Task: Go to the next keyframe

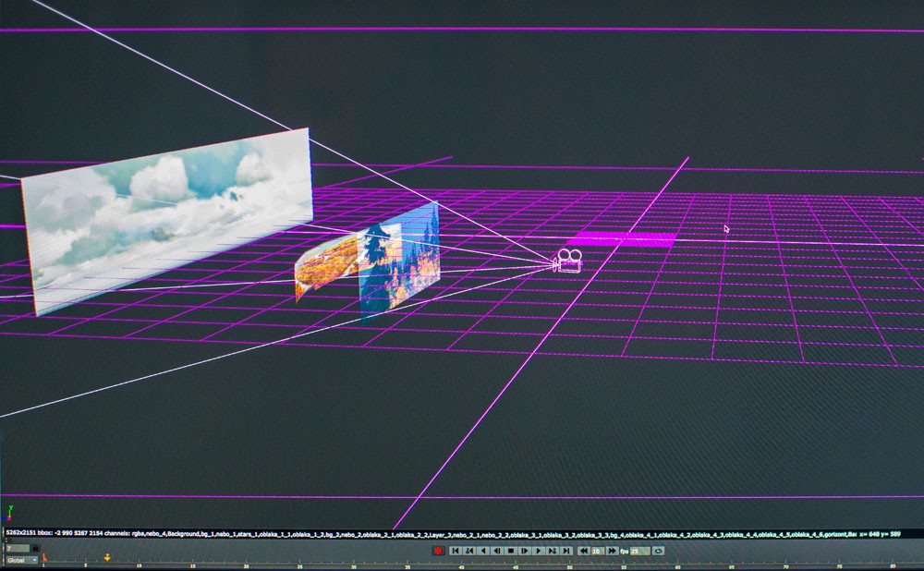Action: tap(553, 551)
